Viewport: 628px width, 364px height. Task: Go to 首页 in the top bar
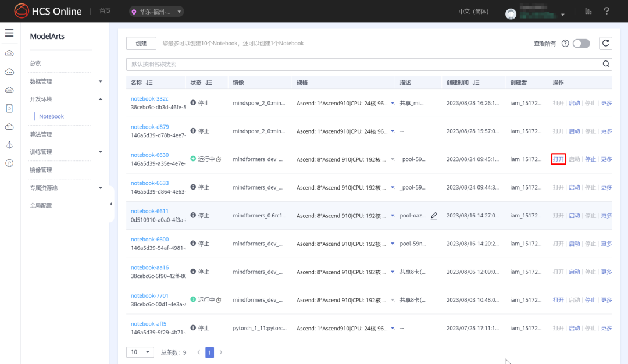pos(105,11)
